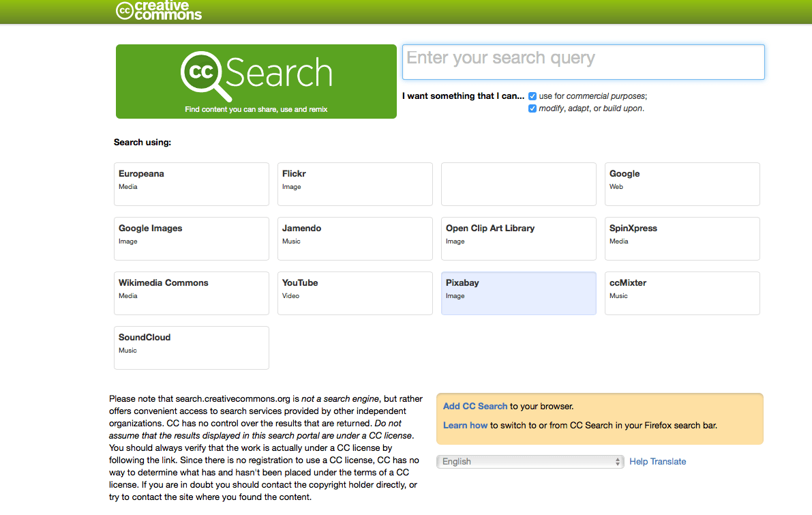Viewport: 812px width, 515px height.
Task: Select Europeana media search provider
Action: 191,183
